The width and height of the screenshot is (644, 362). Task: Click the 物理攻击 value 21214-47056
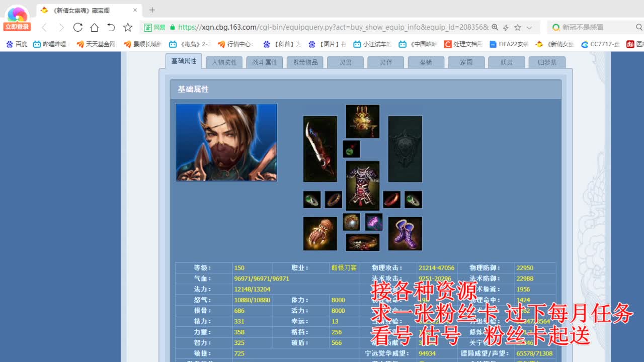click(436, 268)
